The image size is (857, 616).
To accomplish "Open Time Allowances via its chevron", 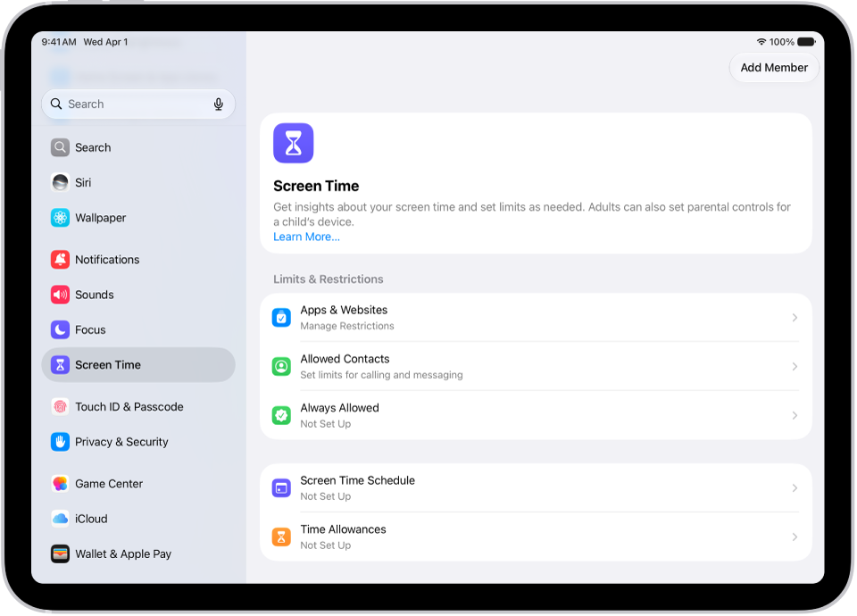I will point(795,537).
